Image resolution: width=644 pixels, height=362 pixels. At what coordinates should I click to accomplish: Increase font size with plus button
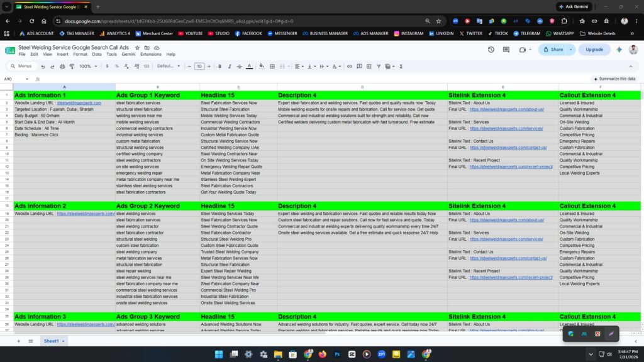tap(209, 66)
